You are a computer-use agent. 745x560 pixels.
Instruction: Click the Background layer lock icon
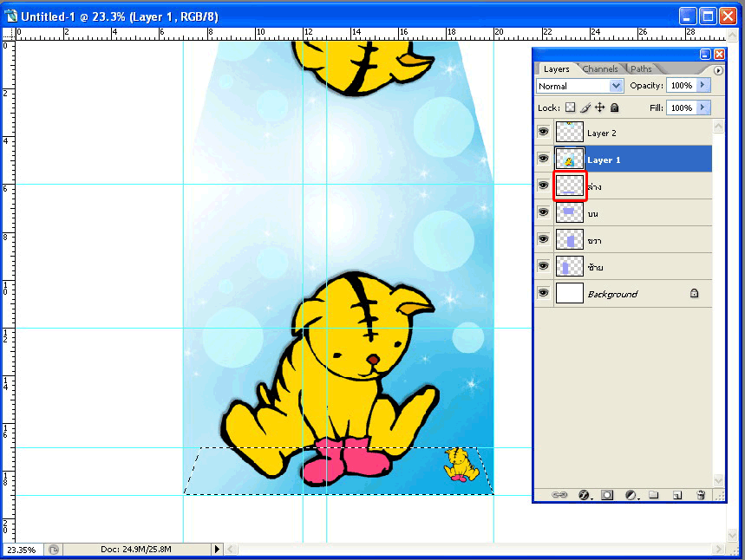point(694,294)
